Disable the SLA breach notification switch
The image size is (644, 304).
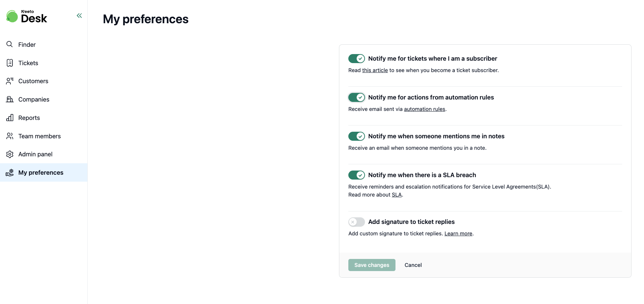356,175
